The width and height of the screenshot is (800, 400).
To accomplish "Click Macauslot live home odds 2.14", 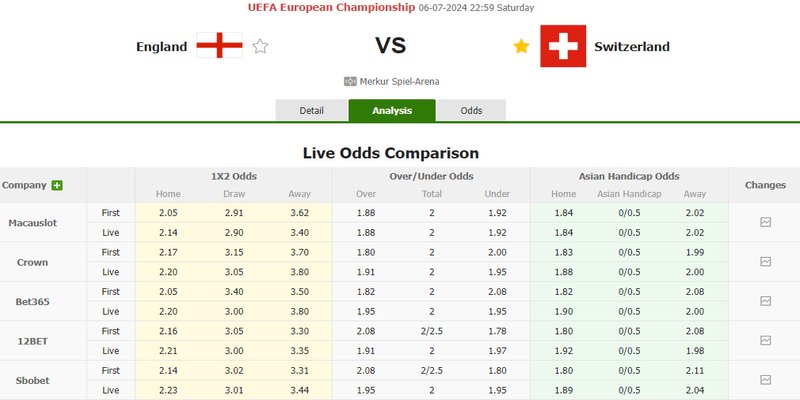I will click(x=168, y=233).
